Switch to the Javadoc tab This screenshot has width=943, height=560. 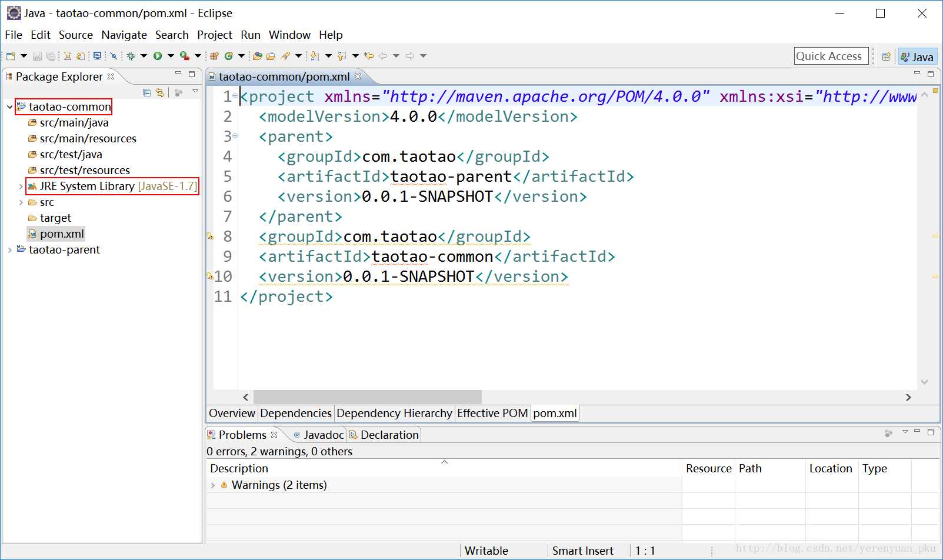click(319, 435)
